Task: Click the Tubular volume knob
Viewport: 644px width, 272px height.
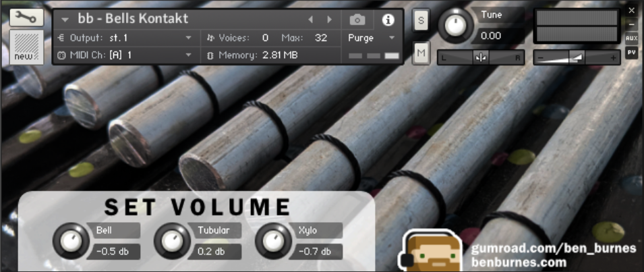Action: coord(172,241)
